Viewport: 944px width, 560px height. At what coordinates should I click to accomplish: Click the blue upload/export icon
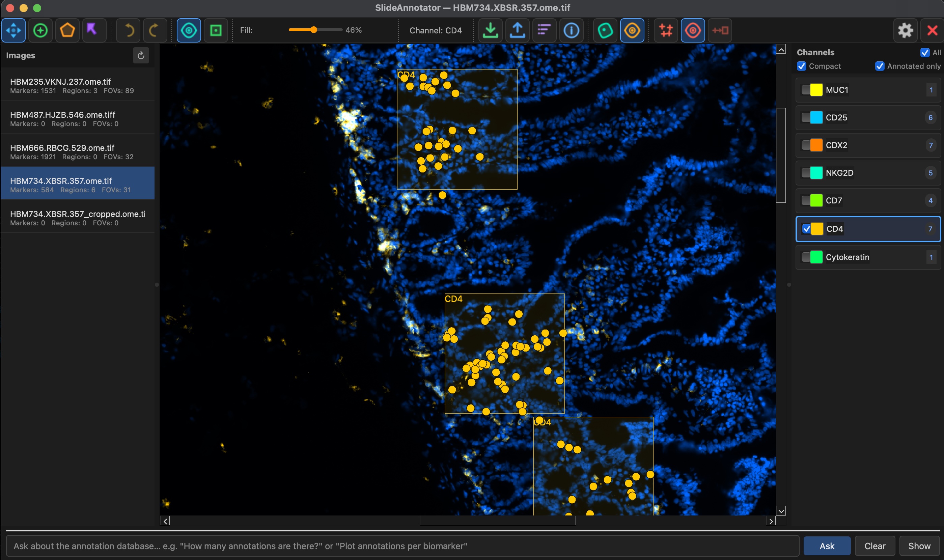pos(517,30)
